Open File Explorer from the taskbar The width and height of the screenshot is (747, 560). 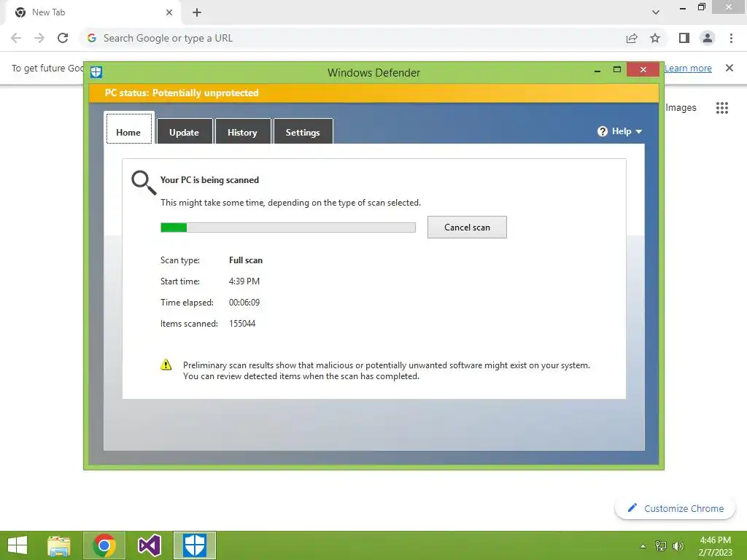click(x=59, y=545)
